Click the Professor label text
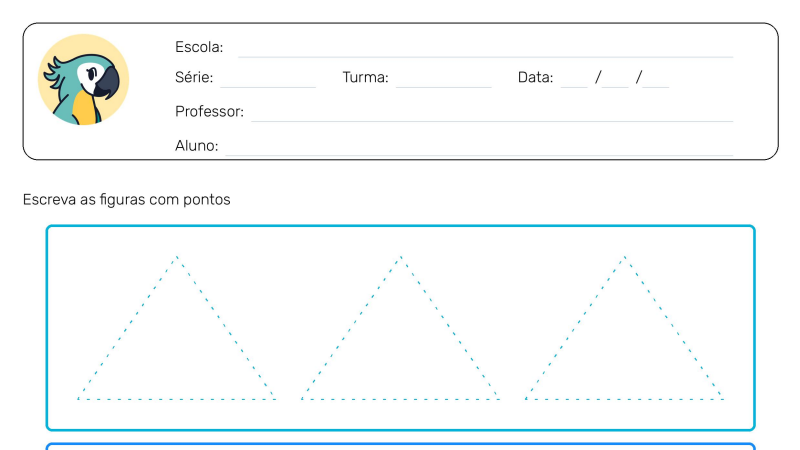Viewport: 800px width, 450px height. (x=209, y=111)
